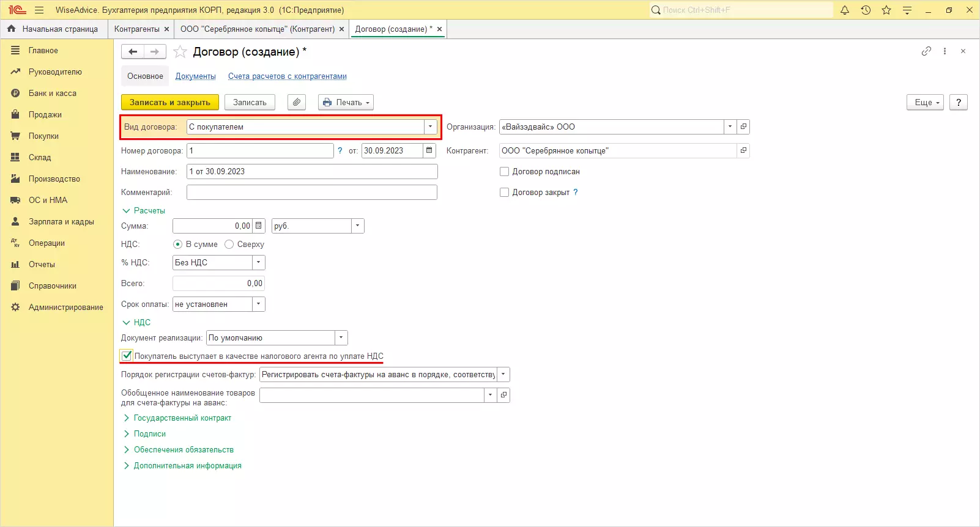Image resolution: width=980 pixels, height=527 pixels.
Task: Open ОС и НМА section
Action: tap(48, 201)
